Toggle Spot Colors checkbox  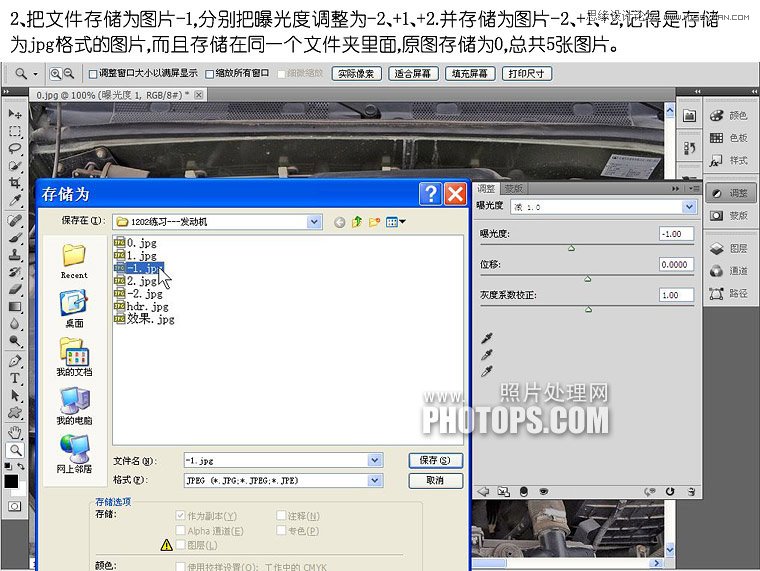pos(281,530)
